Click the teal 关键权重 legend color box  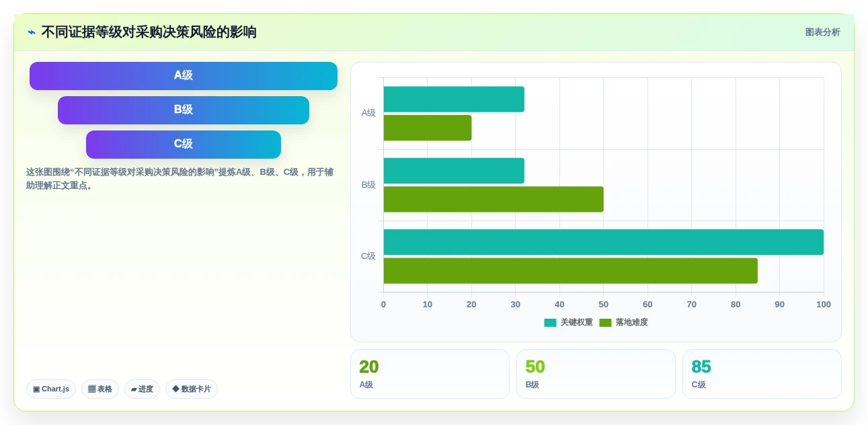[550, 323]
